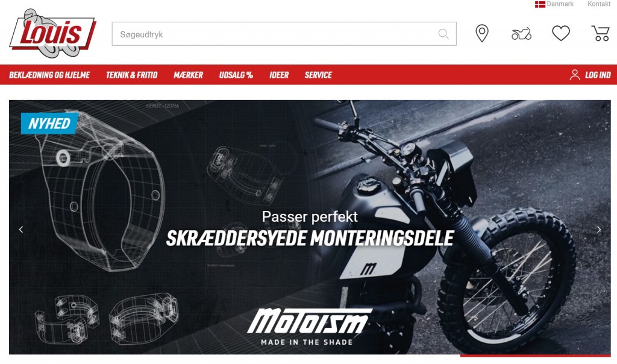Open the shopping cart icon
617x364 pixels.
coord(601,34)
